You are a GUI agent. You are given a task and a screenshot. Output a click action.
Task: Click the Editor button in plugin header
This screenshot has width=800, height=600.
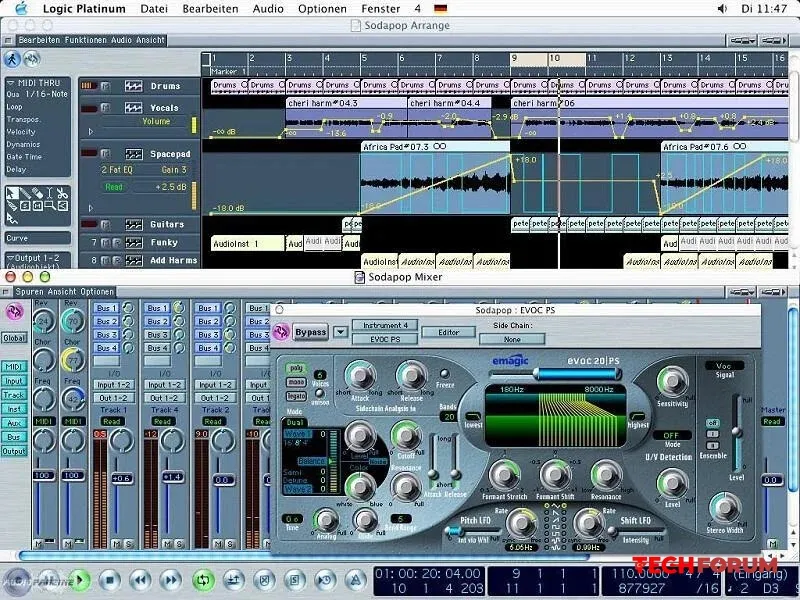coord(449,332)
